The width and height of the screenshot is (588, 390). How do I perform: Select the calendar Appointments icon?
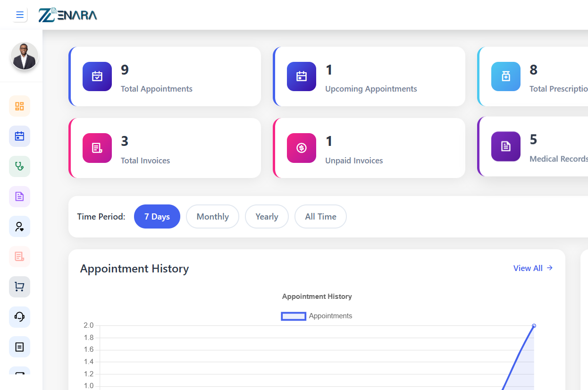(x=19, y=136)
